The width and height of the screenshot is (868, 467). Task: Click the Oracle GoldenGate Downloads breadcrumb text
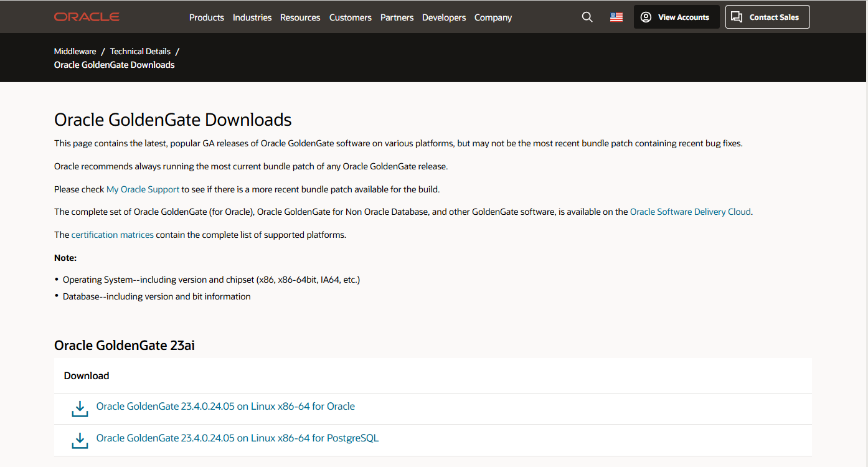(115, 65)
